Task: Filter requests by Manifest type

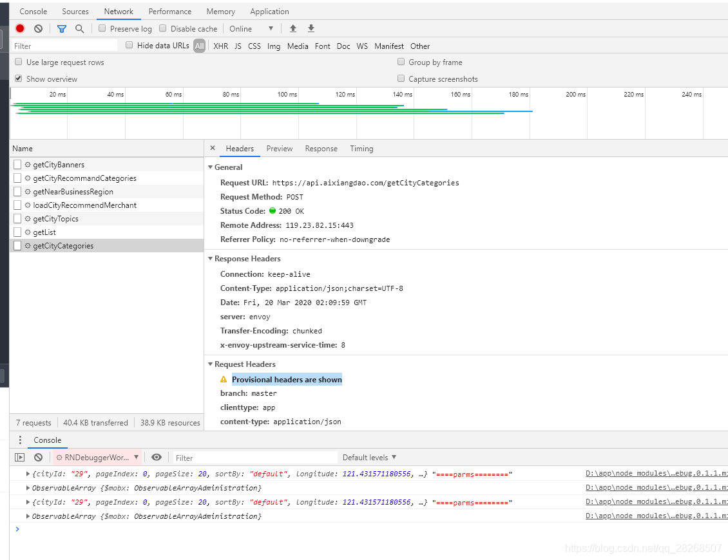Action: tap(389, 46)
